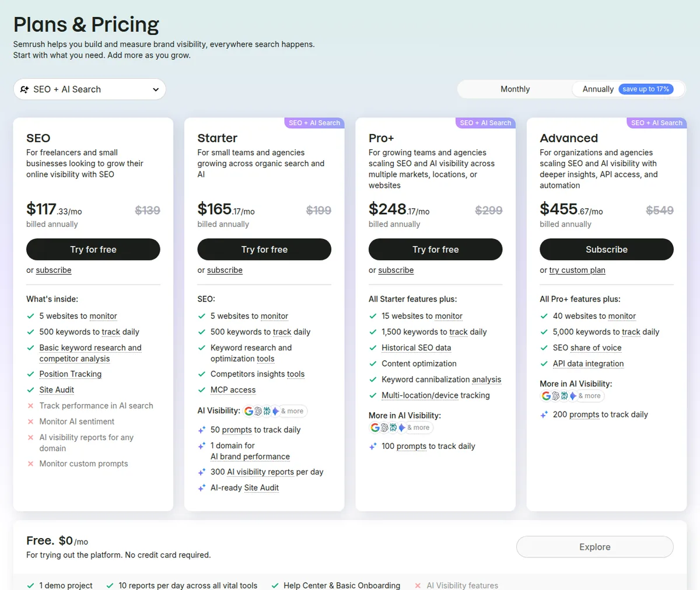Click 15 websites to monitor in Pro+
The width and height of the screenshot is (700, 590).
(422, 316)
